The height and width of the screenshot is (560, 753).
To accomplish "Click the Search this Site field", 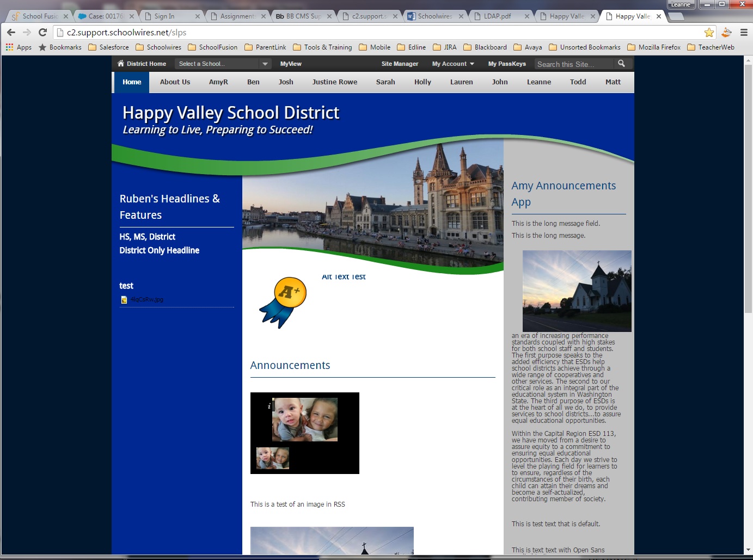I will [573, 64].
